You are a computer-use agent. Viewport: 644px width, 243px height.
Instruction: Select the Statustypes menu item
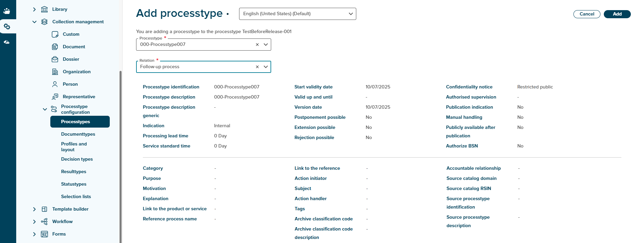click(x=74, y=184)
